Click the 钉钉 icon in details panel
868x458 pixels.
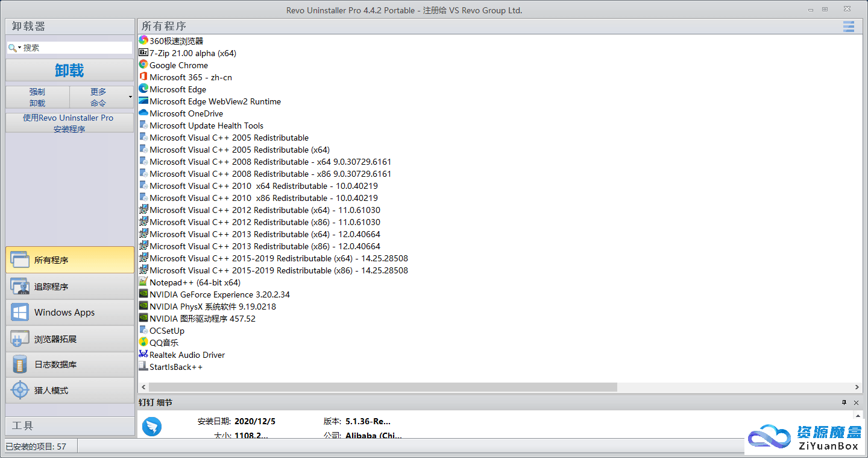[x=151, y=426]
